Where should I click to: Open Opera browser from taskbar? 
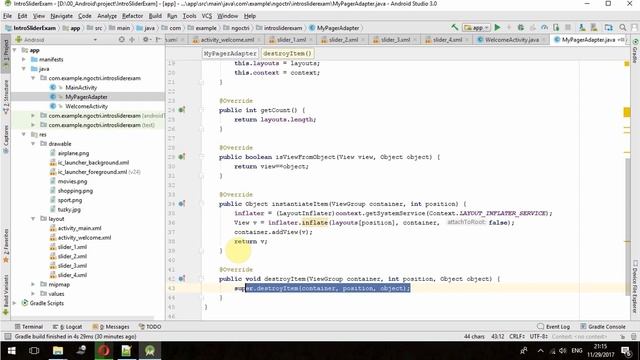104,351
